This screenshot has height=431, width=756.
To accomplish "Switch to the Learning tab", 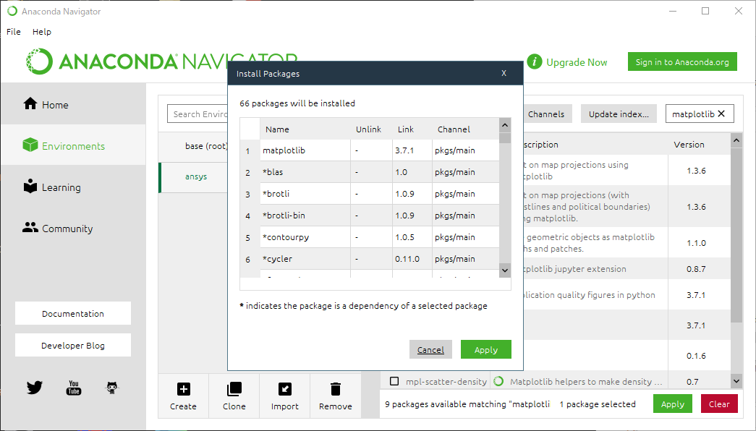I will [60, 187].
